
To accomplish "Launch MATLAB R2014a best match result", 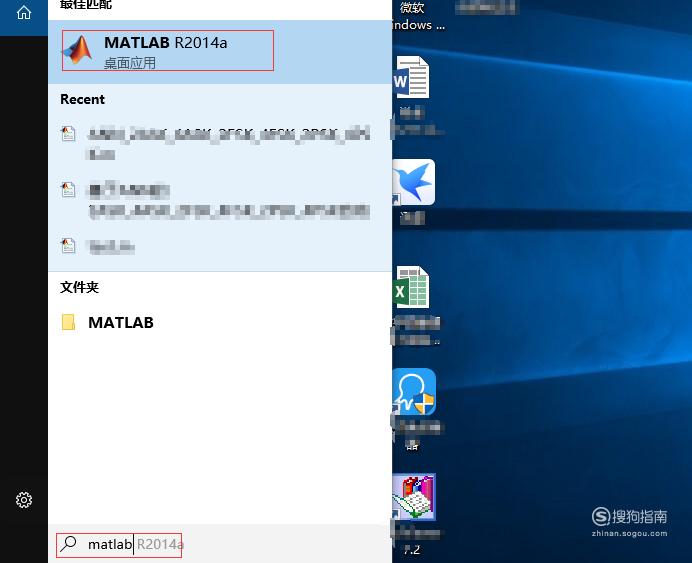I will pyautogui.click(x=220, y=52).
